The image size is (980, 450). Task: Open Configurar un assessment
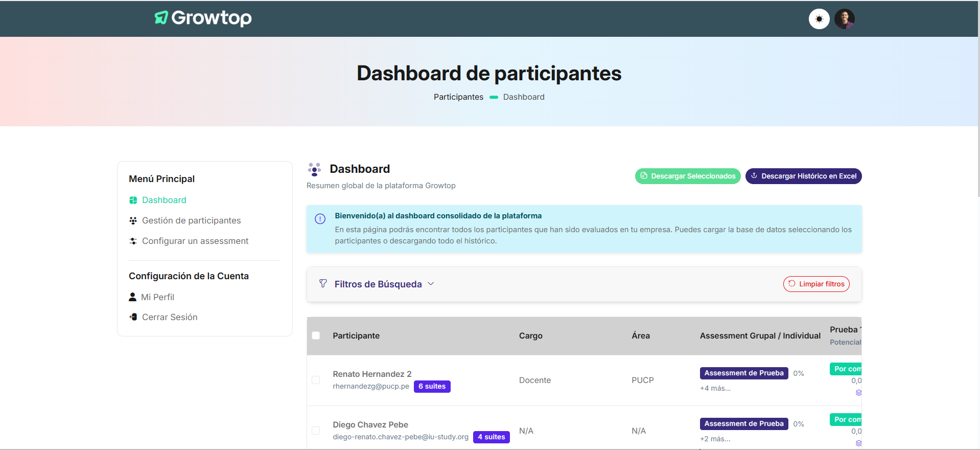195,241
